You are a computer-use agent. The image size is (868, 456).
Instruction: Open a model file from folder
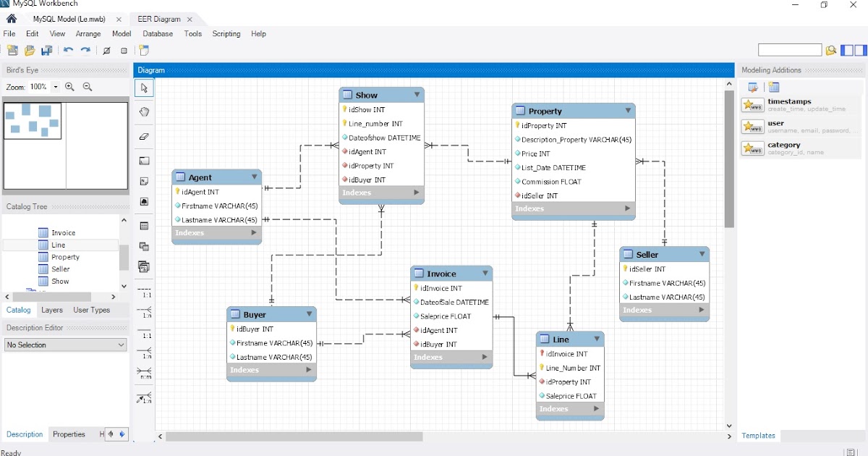point(30,51)
